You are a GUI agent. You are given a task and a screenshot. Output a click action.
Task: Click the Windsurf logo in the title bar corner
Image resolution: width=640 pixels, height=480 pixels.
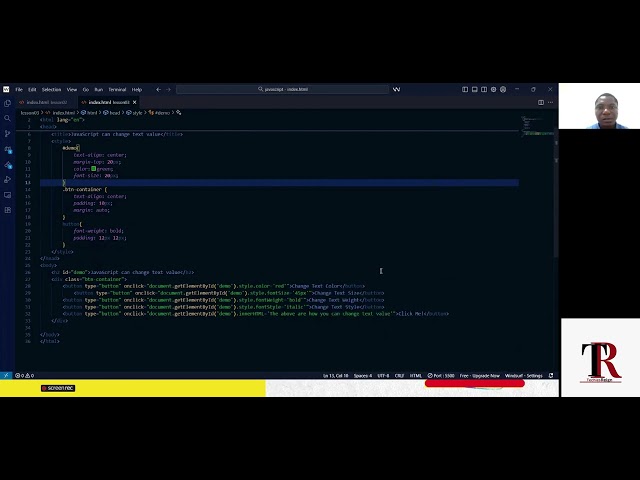[6, 89]
